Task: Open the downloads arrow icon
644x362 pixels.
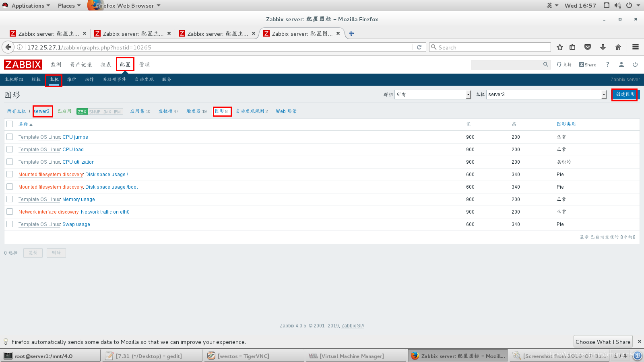Action: click(x=603, y=47)
